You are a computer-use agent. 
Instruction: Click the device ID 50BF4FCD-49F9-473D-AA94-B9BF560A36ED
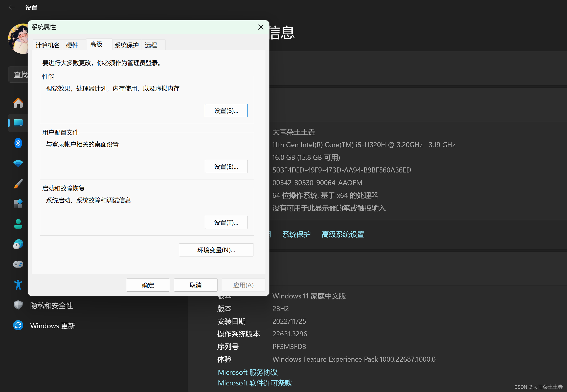[x=342, y=170]
